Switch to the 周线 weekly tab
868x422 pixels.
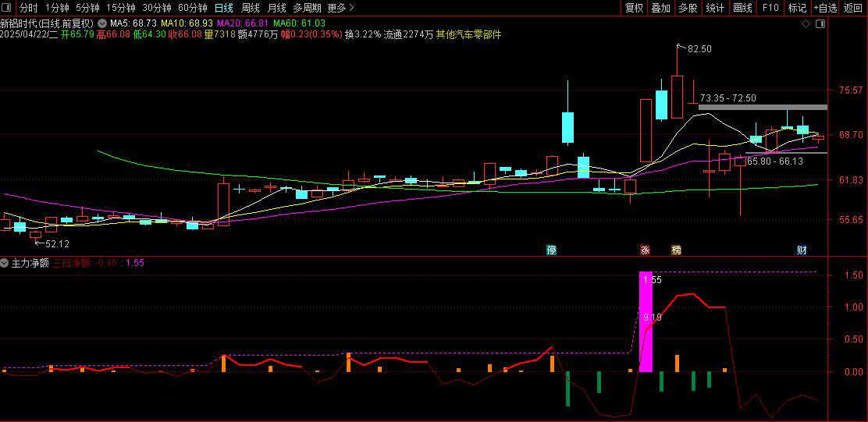pyautogui.click(x=251, y=8)
